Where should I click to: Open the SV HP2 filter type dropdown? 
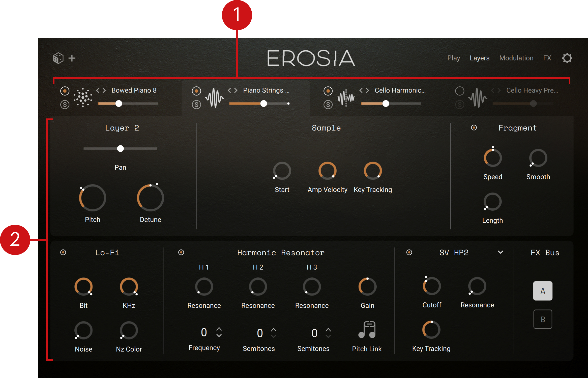coord(501,252)
